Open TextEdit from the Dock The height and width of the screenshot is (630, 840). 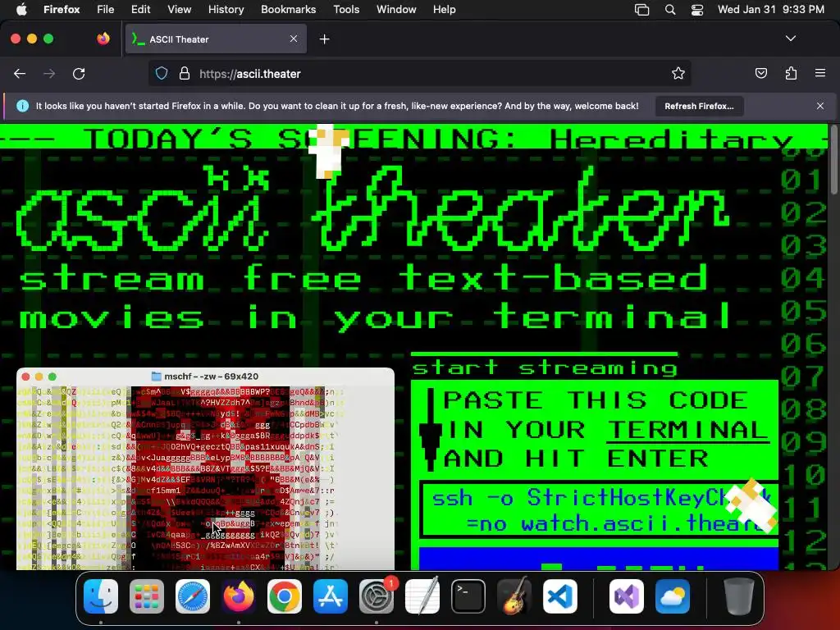pyautogui.click(x=422, y=596)
